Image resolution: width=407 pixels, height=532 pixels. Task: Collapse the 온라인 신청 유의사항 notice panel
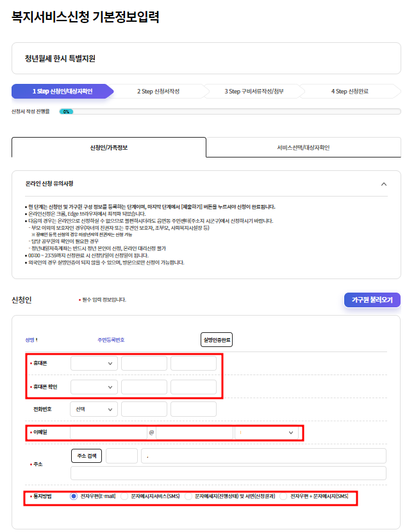pos(384,184)
